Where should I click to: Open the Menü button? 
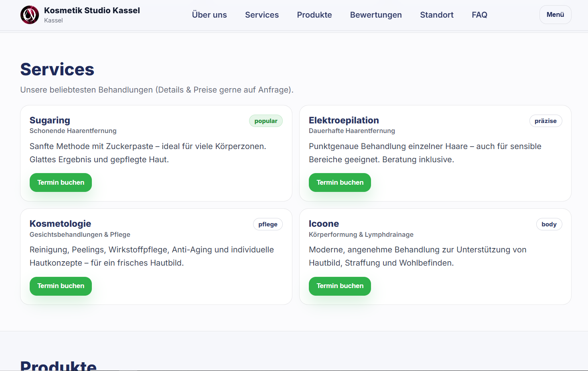pyautogui.click(x=555, y=15)
